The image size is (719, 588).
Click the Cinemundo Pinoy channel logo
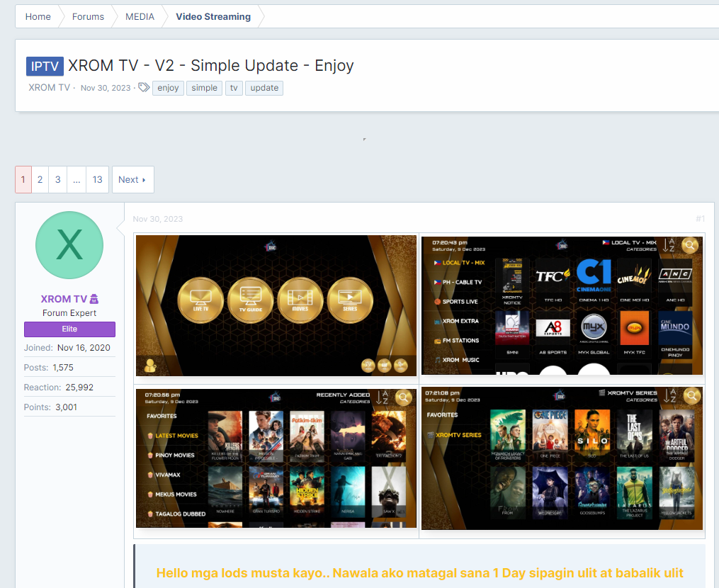click(675, 329)
